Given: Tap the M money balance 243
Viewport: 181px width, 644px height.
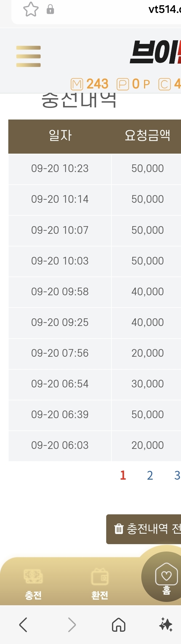Looking at the screenshot, I should click(x=90, y=84).
